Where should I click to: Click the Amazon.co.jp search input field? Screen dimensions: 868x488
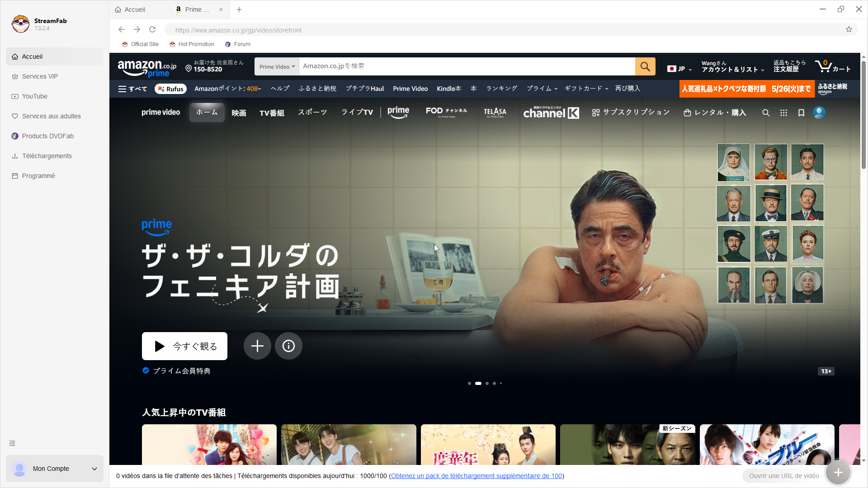coord(467,66)
